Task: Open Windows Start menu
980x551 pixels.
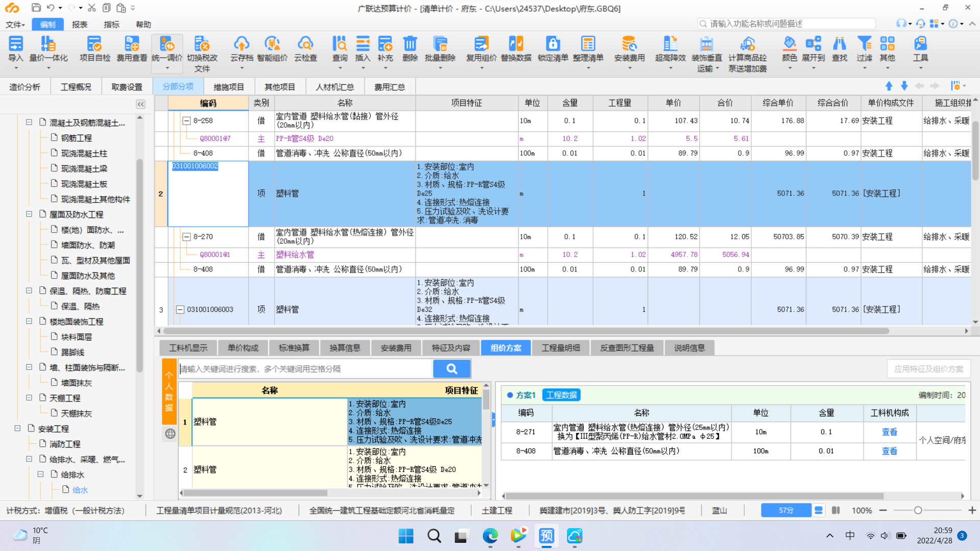Action: pos(406,536)
